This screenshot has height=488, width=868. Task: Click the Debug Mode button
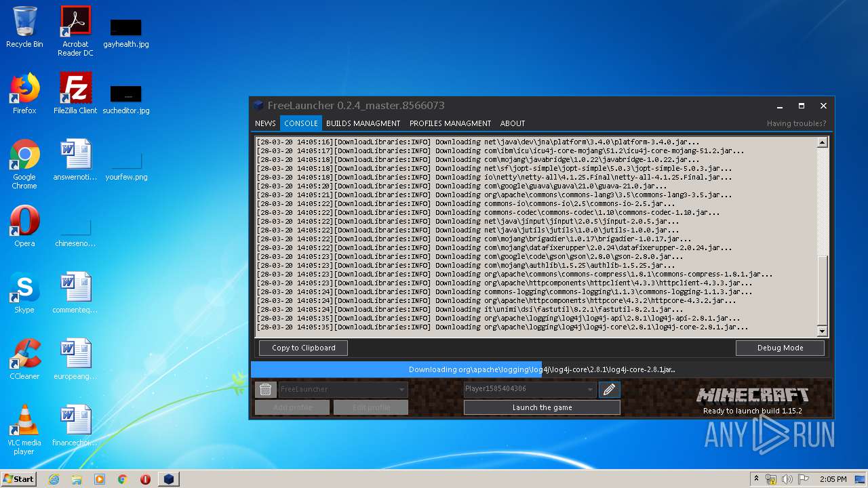pyautogui.click(x=780, y=348)
